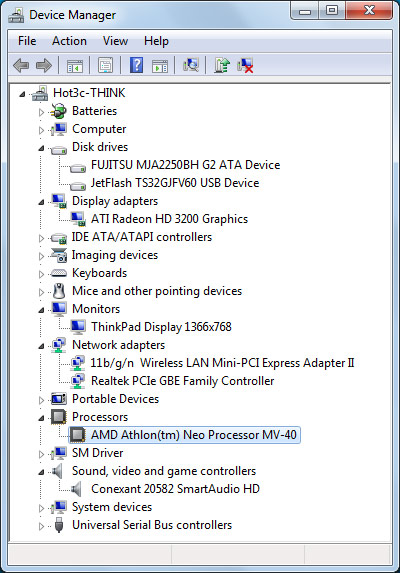Collapse the Network adapters node
The height and width of the screenshot is (573, 400).
coord(41,346)
